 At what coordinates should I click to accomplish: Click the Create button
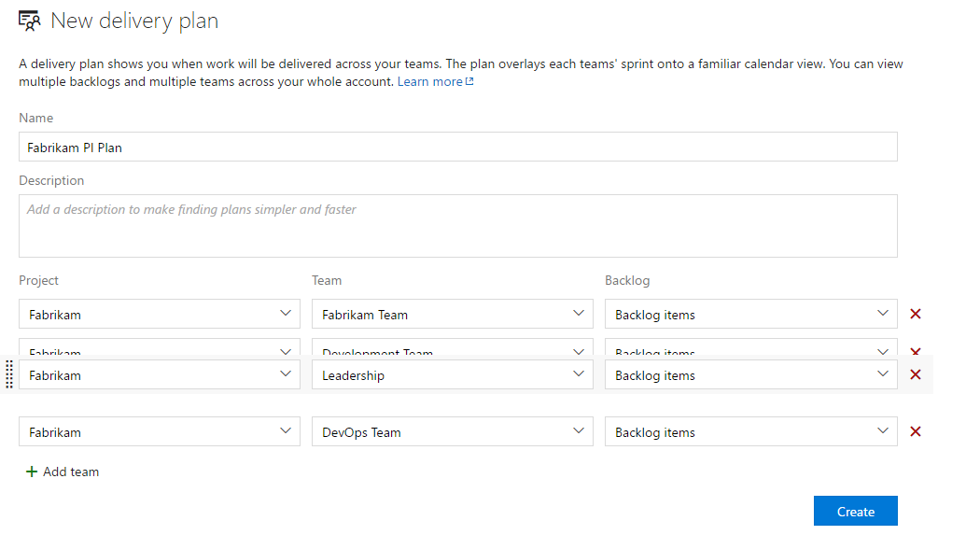(x=855, y=511)
